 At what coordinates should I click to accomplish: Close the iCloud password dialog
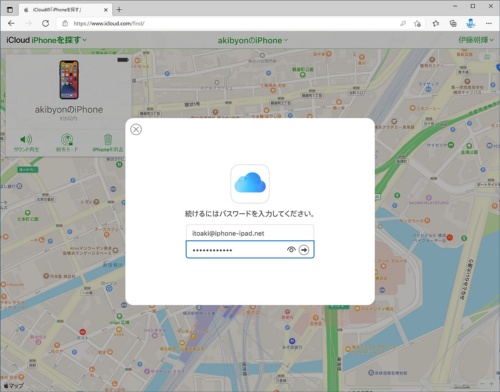pyautogui.click(x=136, y=129)
